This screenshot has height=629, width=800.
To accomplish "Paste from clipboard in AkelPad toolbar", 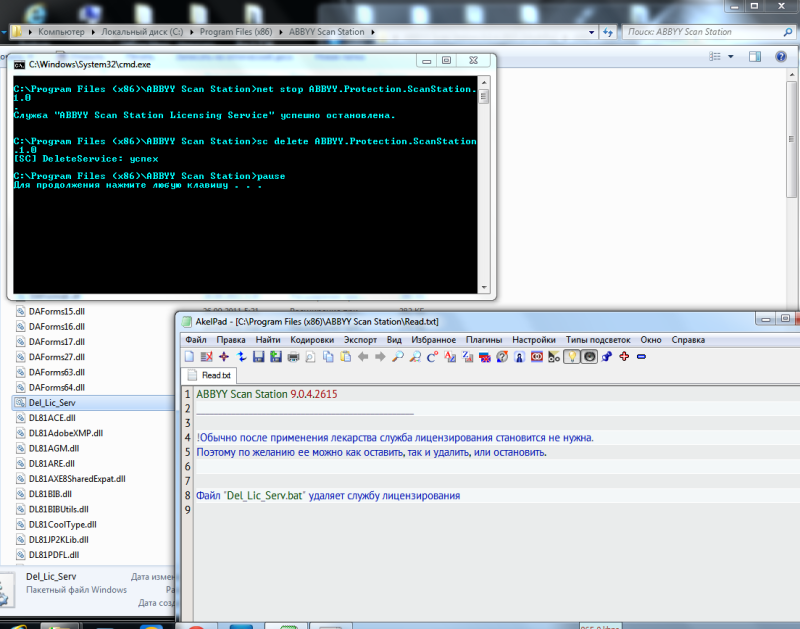I will 345,357.
